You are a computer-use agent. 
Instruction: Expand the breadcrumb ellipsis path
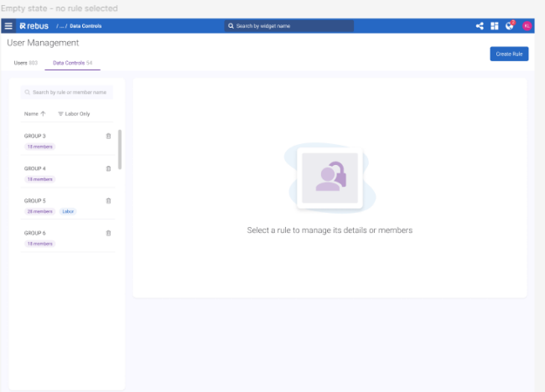pos(62,26)
